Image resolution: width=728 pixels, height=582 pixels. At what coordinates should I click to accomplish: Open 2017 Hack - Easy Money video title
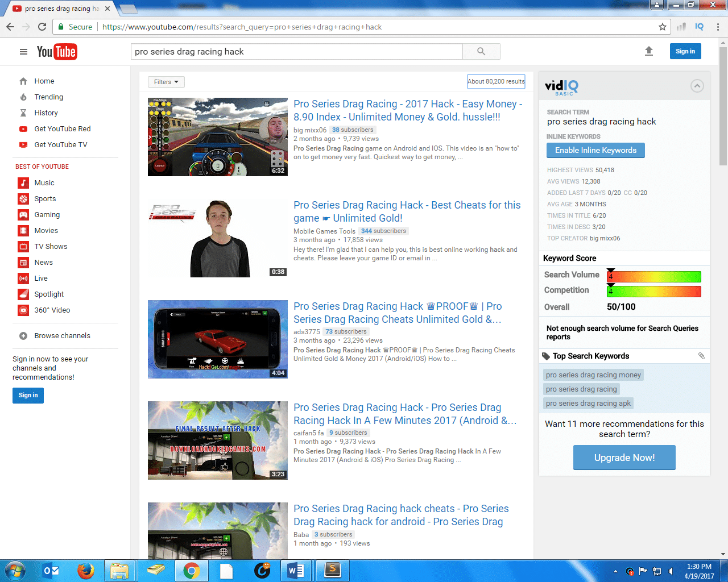point(408,110)
